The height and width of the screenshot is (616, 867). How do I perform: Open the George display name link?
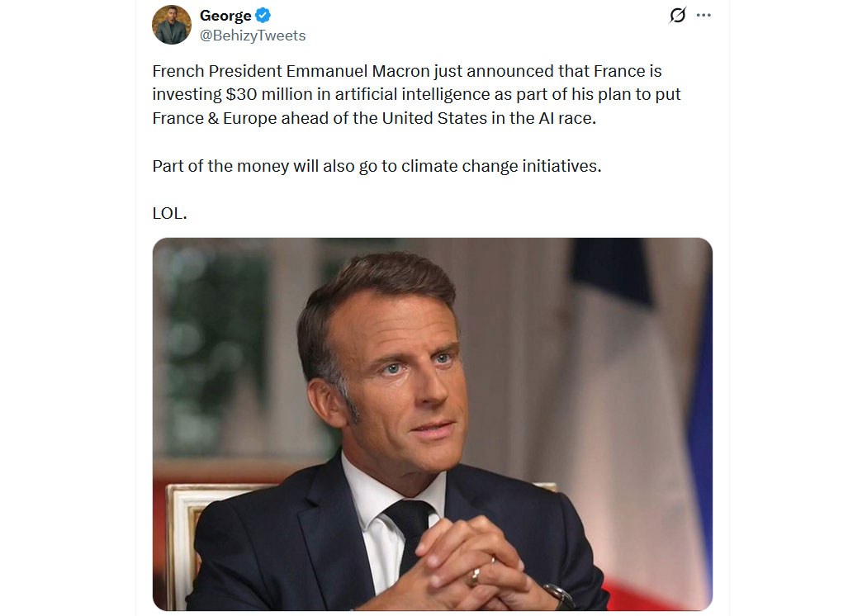[225, 16]
